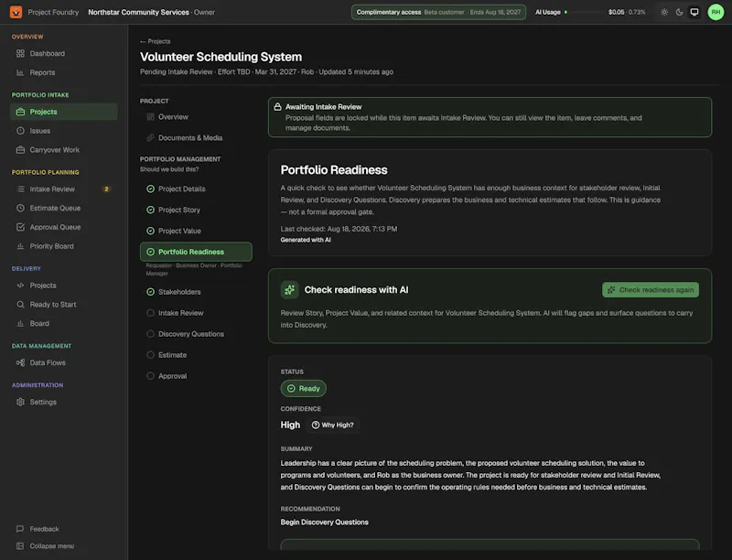Click the Issues alert icon
Viewport: 732px width, 560px height.
click(20, 131)
